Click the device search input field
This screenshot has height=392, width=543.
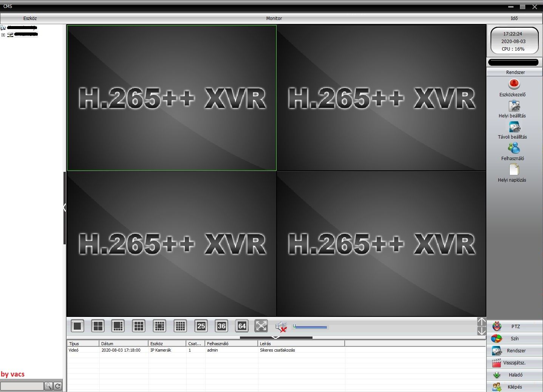[x=22, y=386]
